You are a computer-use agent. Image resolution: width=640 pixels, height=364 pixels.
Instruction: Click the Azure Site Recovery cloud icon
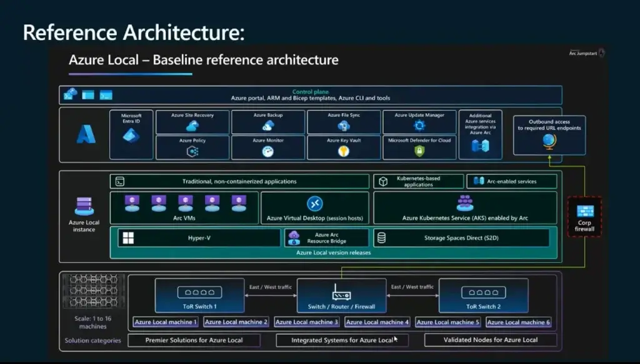[x=192, y=126]
